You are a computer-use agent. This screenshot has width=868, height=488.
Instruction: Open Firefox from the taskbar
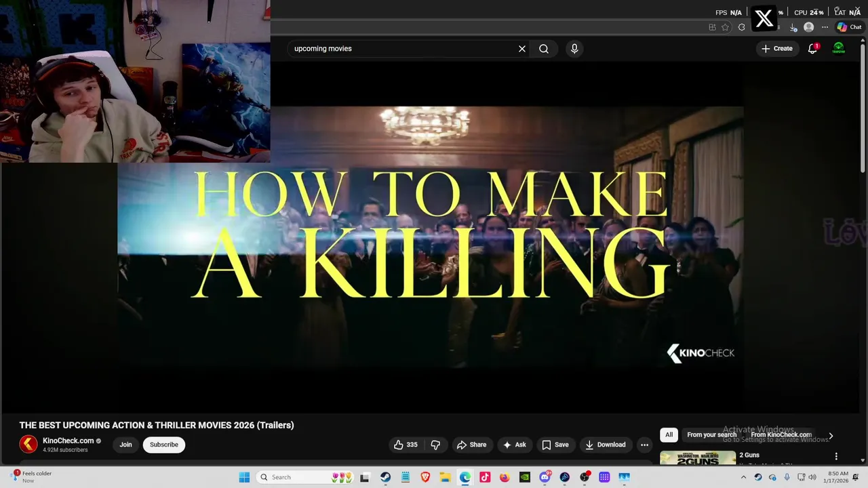[x=505, y=477]
